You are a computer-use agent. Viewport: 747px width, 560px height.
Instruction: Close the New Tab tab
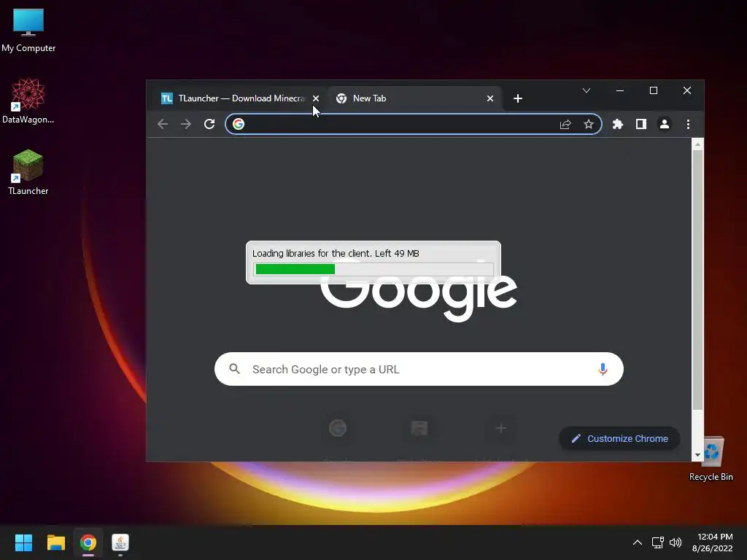pos(490,98)
